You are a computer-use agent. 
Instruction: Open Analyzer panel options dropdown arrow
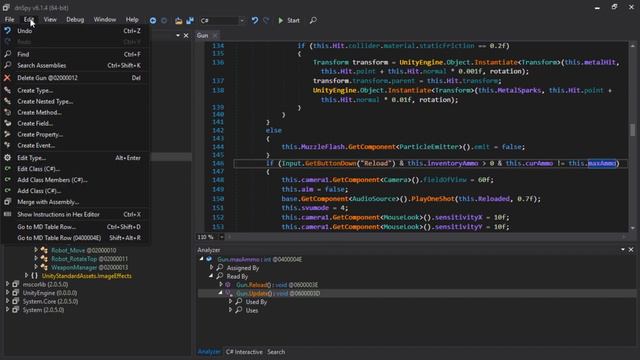(623, 249)
